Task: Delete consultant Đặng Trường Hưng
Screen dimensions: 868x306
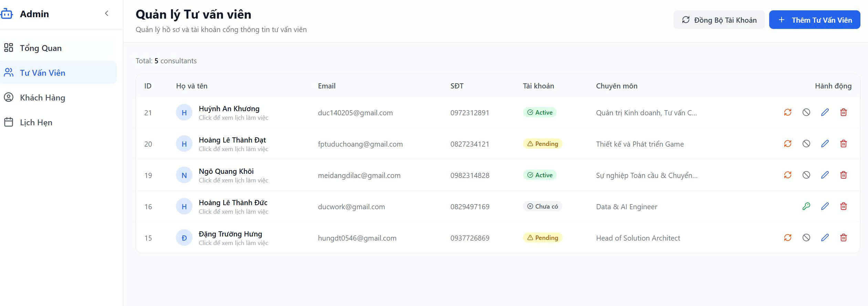Action: click(x=843, y=238)
